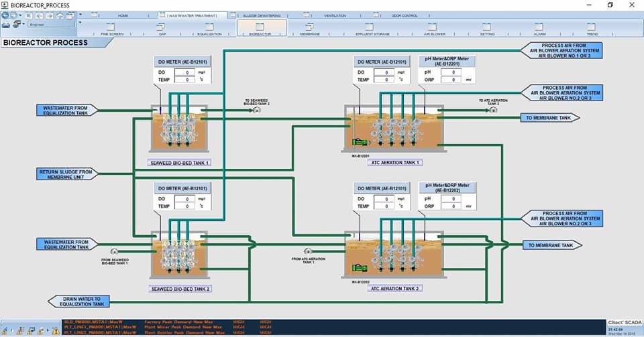Click the home page toolbar icon
The image size is (644, 337).
click(60, 15)
